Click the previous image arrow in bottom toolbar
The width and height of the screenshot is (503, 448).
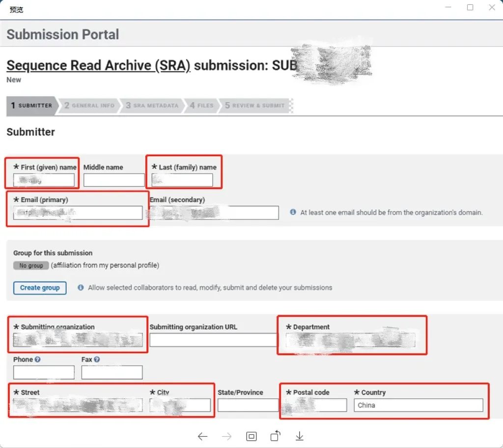202,436
